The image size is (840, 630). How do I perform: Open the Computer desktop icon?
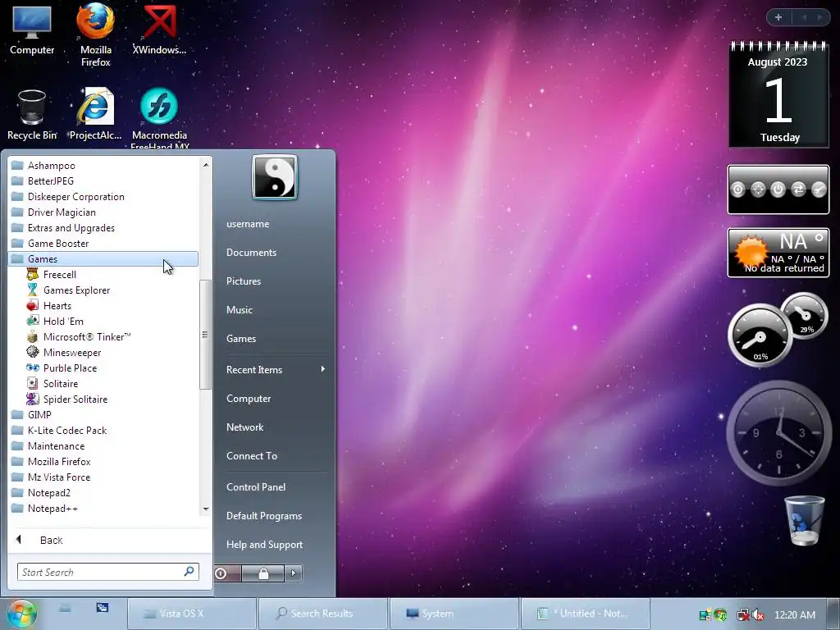[x=32, y=30]
